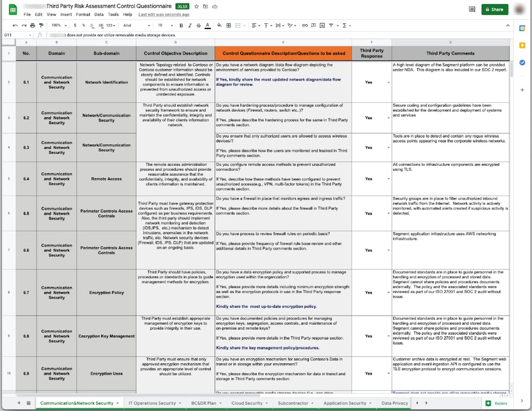Open Explore panel

pyautogui.click(x=497, y=404)
